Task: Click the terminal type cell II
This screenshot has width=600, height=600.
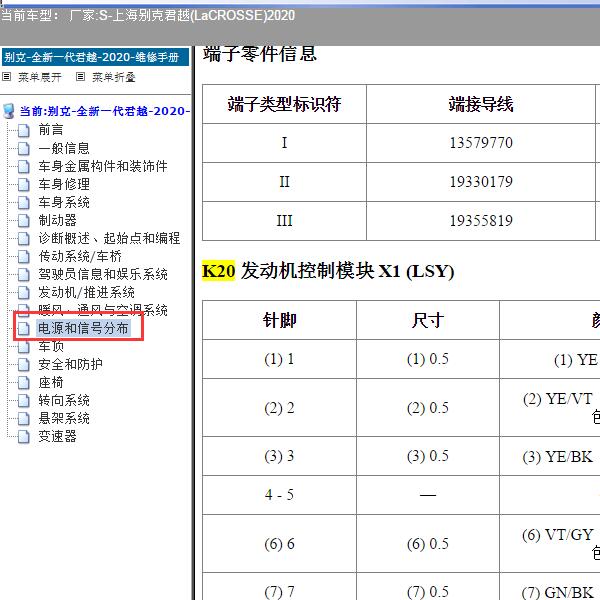Action: (284, 182)
